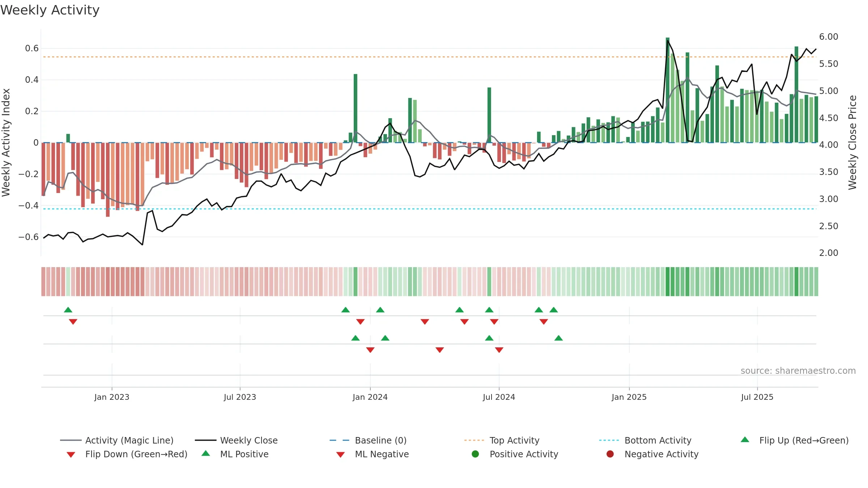Screen dimensions: 868x488
Task: Click the Weekly Activity chart title
Action: (x=50, y=10)
